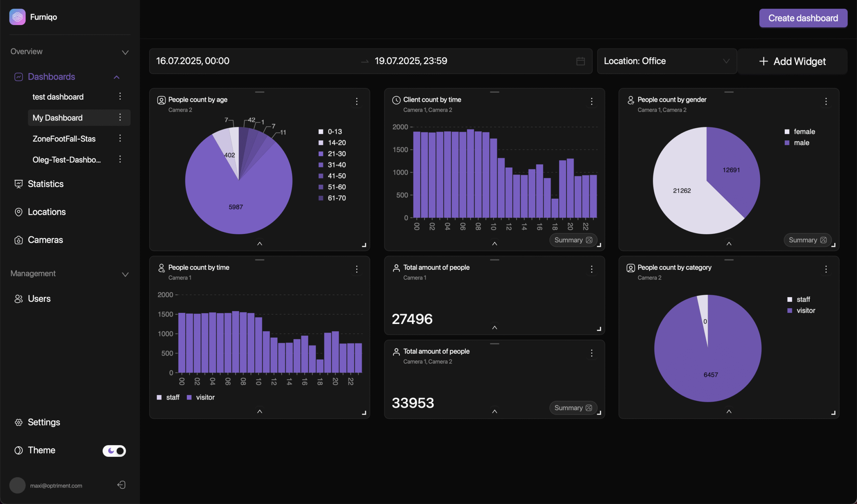Collapse the Dashboards section chevron
This screenshot has width=857, height=504.
point(116,77)
